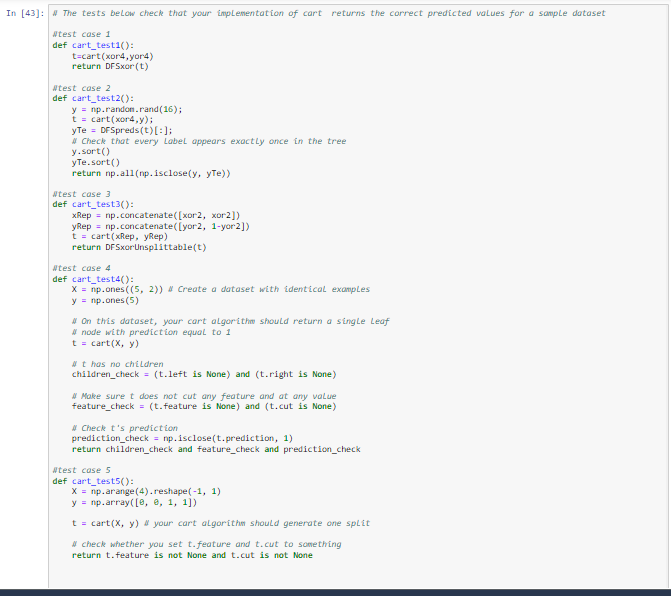Click the 'feature_check =' assignment line

[x=204, y=406]
